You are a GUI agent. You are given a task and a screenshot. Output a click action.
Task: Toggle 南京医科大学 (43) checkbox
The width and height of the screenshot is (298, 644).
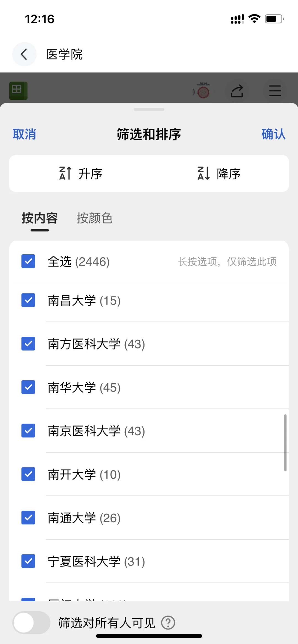28,431
